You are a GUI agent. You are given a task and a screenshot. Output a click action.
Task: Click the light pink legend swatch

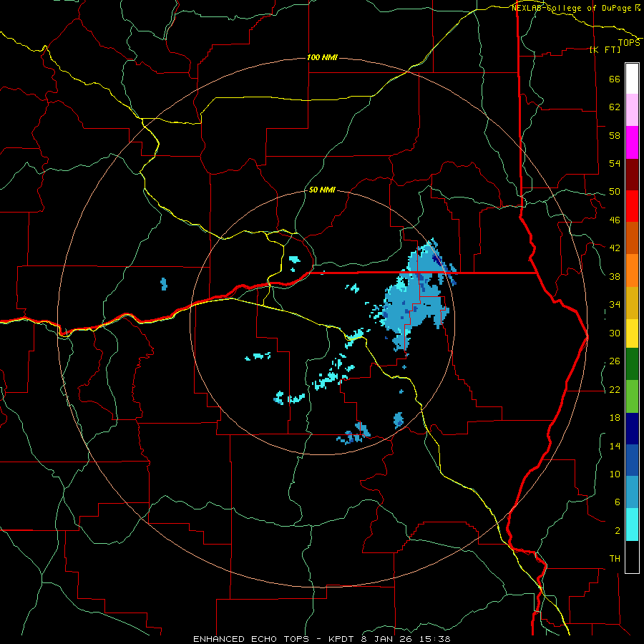(632, 110)
